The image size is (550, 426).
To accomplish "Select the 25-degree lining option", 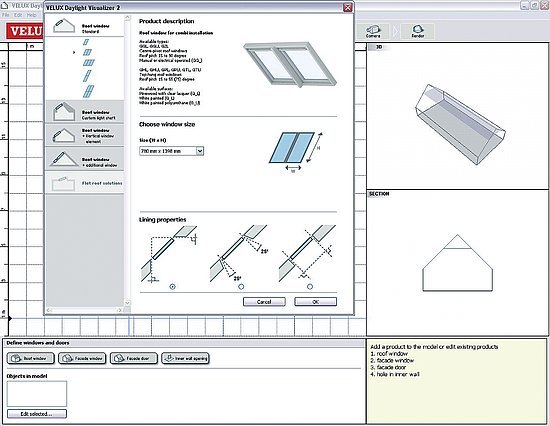I will pyautogui.click(x=241, y=287).
